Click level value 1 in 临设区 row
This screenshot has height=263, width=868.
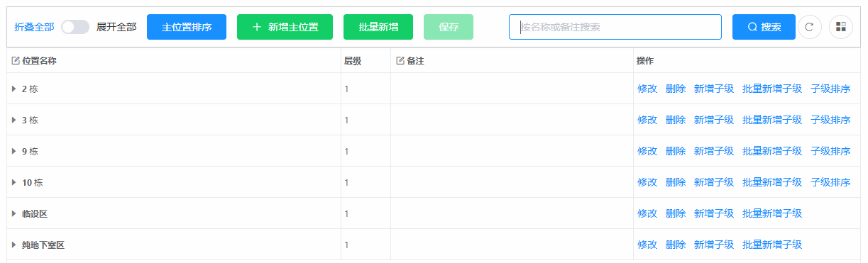coord(347,213)
